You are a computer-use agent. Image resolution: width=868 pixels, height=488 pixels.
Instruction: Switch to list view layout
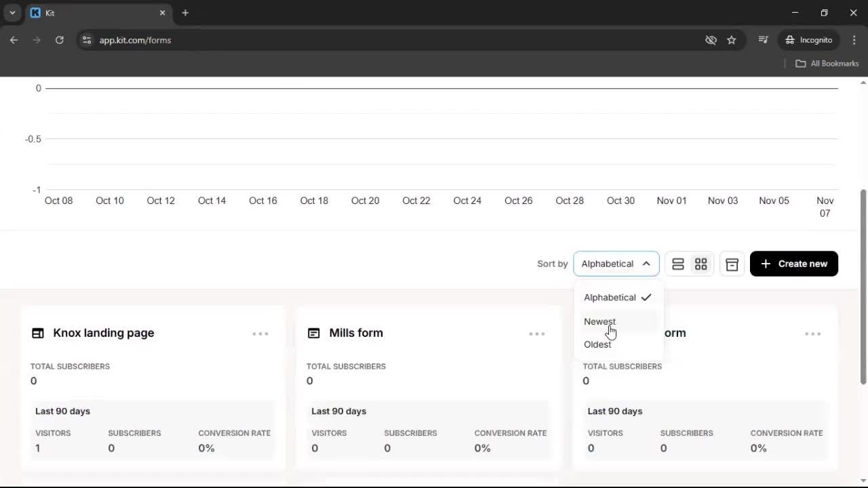pos(677,264)
